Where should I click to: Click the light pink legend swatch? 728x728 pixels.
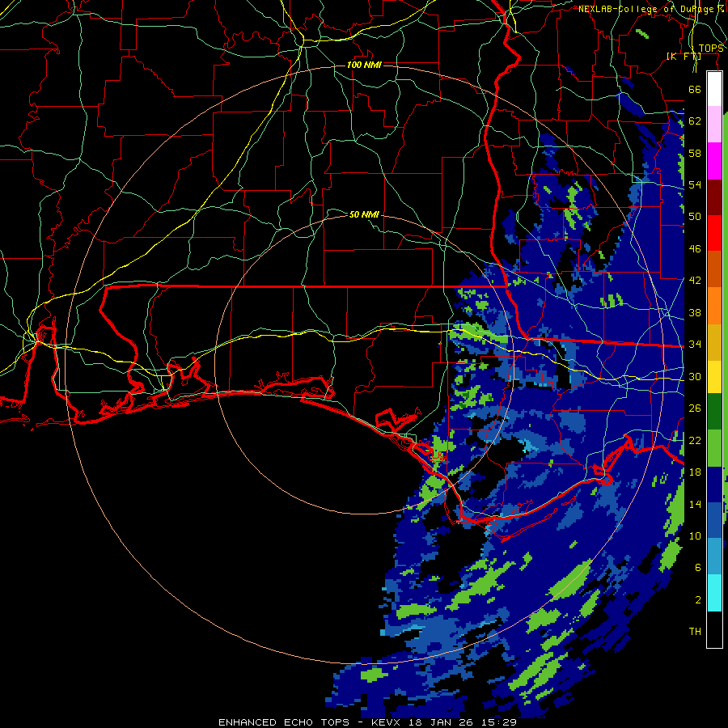[x=714, y=125]
